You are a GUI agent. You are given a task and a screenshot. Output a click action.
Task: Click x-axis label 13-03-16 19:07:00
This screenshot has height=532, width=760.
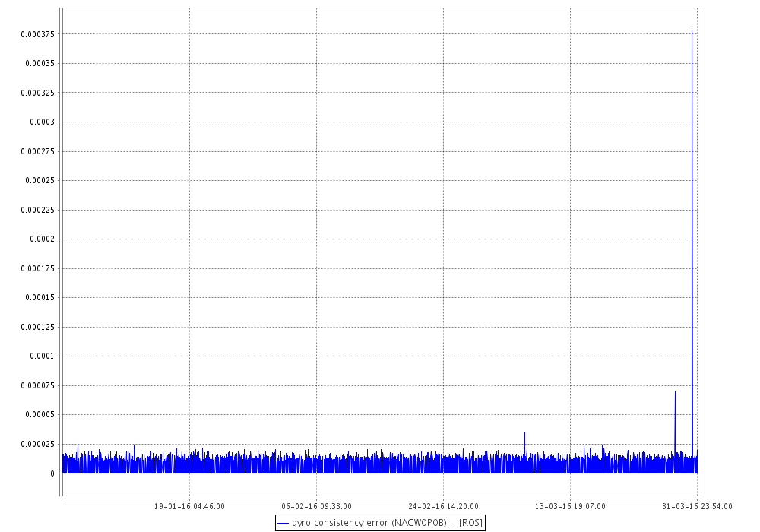tap(570, 507)
